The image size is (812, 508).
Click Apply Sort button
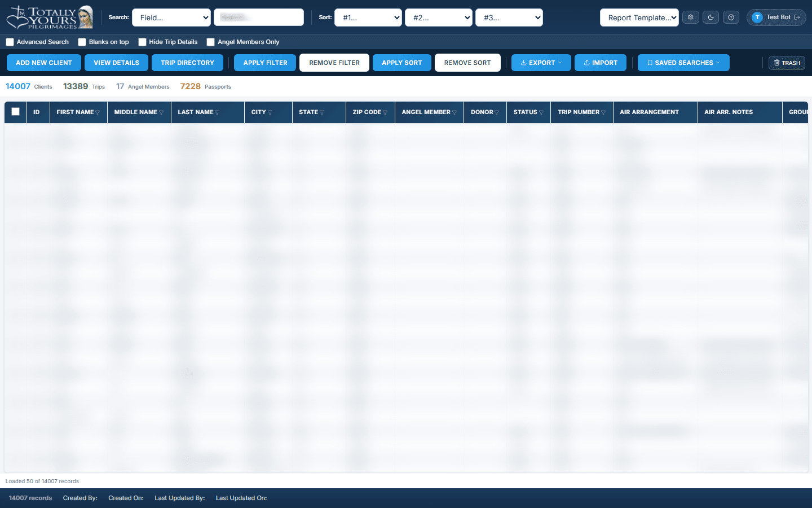402,63
